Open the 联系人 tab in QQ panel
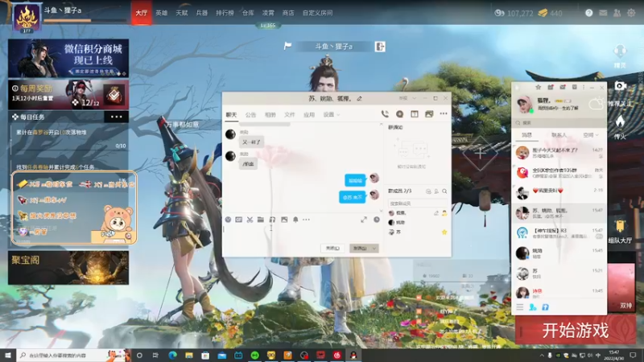 click(x=559, y=134)
